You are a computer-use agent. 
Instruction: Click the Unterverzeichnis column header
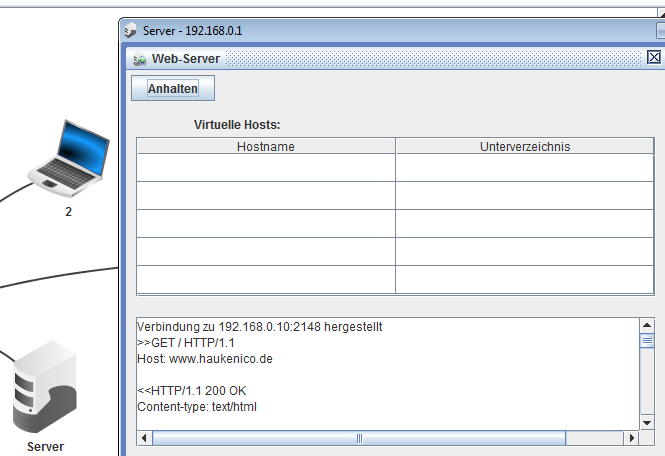pos(524,146)
